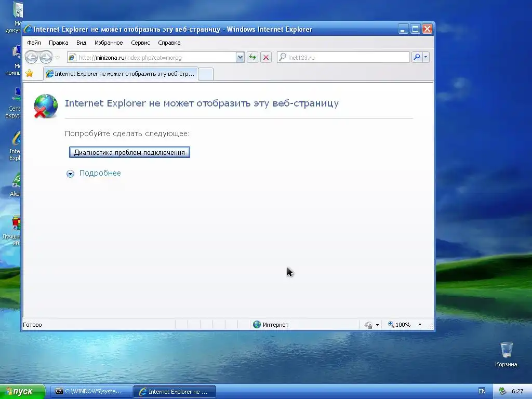Viewport: 532px width, 399px height.
Task: Select Internet Explorer taskbar button
Action: (x=175, y=392)
